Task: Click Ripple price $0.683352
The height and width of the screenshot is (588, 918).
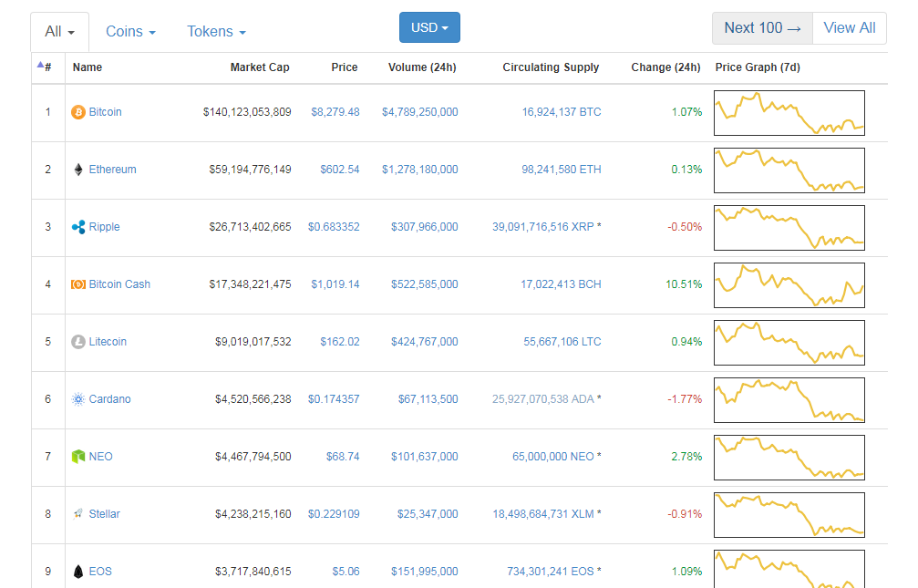Action: 334,227
